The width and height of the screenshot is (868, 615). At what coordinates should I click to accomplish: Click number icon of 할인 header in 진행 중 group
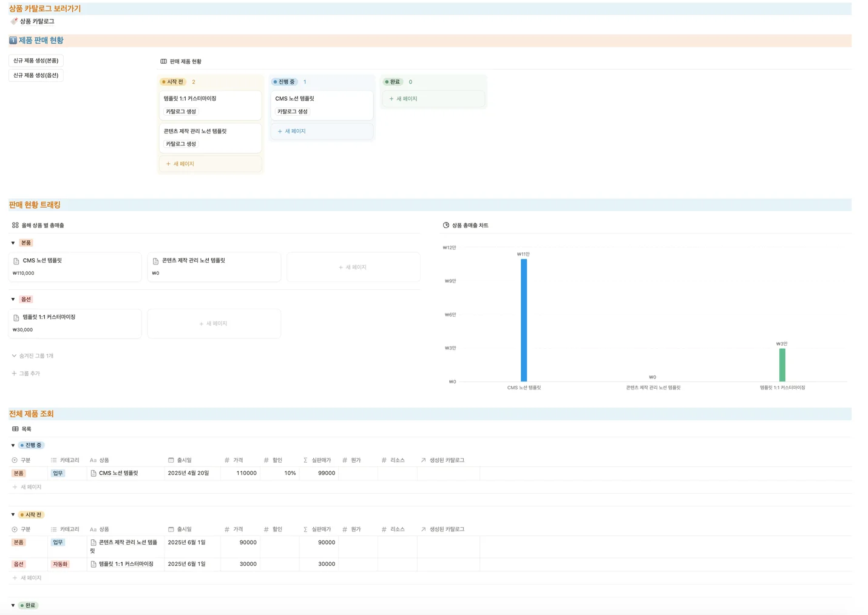266,460
